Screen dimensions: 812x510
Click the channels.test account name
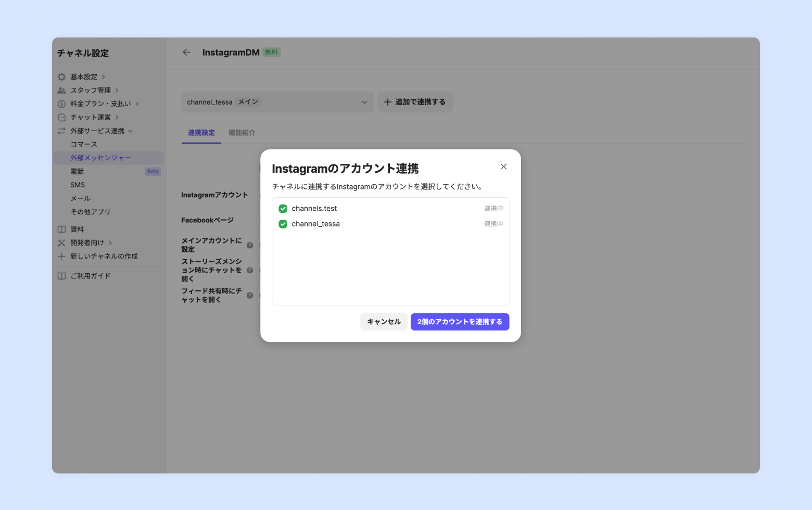tap(314, 209)
